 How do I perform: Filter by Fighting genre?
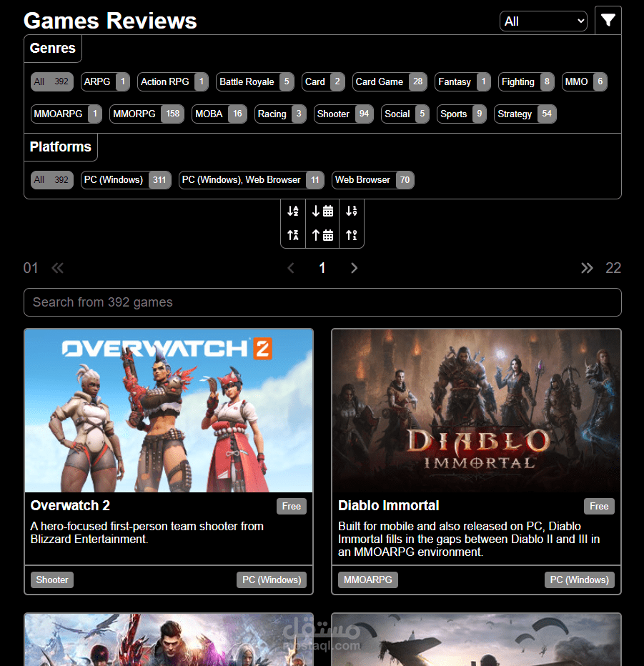click(x=526, y=81)
